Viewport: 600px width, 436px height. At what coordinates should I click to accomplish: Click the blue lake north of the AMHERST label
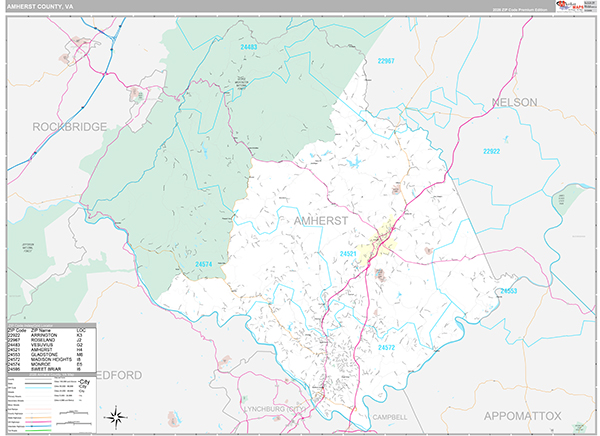click(x=355, y=162)
